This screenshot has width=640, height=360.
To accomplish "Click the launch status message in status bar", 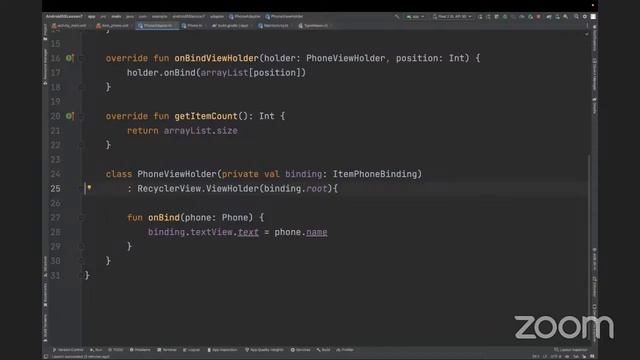I will 80,357.
